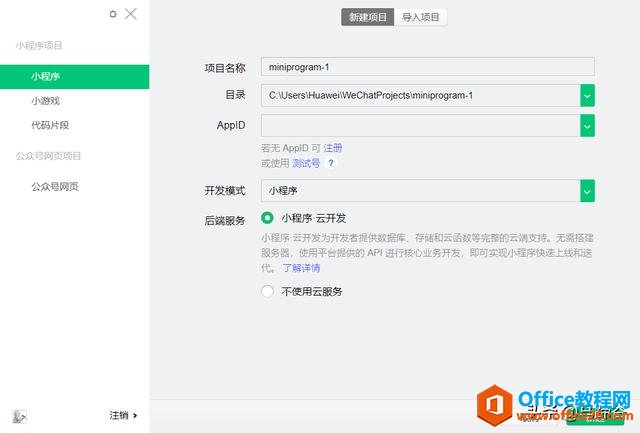Open the AppID dropdown arrow

pyautogui.click(x=587, y=125)
